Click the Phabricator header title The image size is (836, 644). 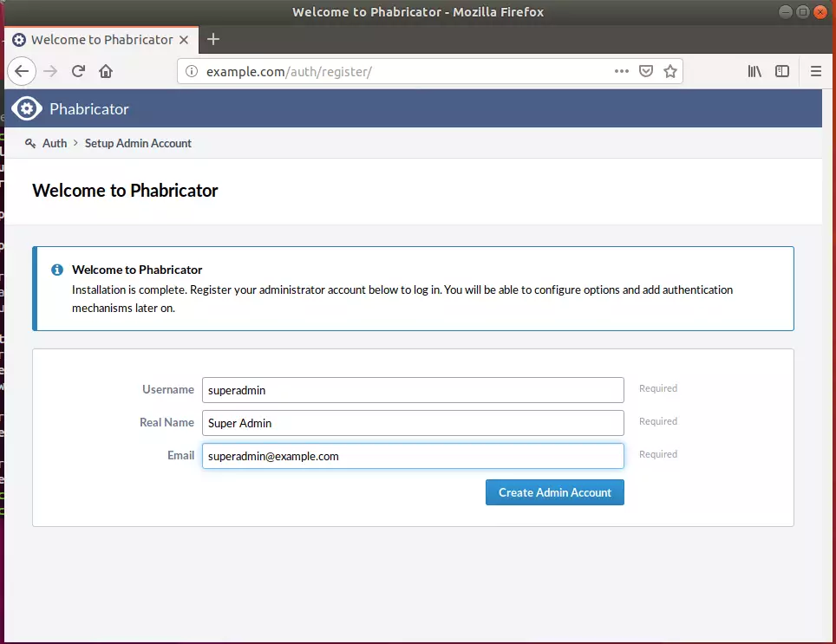pos(89,109)
